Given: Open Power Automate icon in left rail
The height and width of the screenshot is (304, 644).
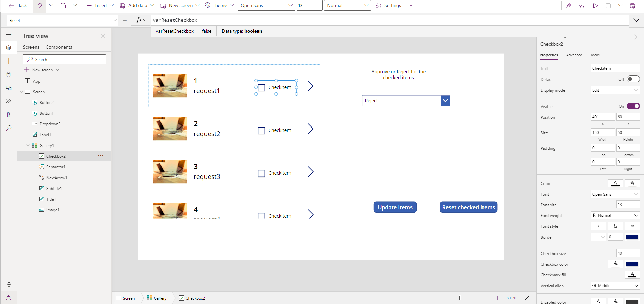Looking at the screenshot, I should tap(9, 101).
